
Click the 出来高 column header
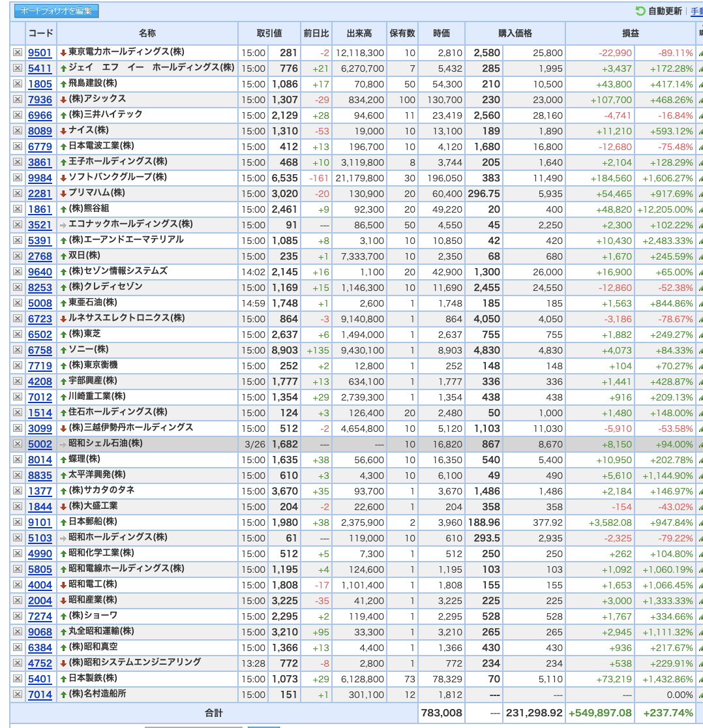[359, 33]
